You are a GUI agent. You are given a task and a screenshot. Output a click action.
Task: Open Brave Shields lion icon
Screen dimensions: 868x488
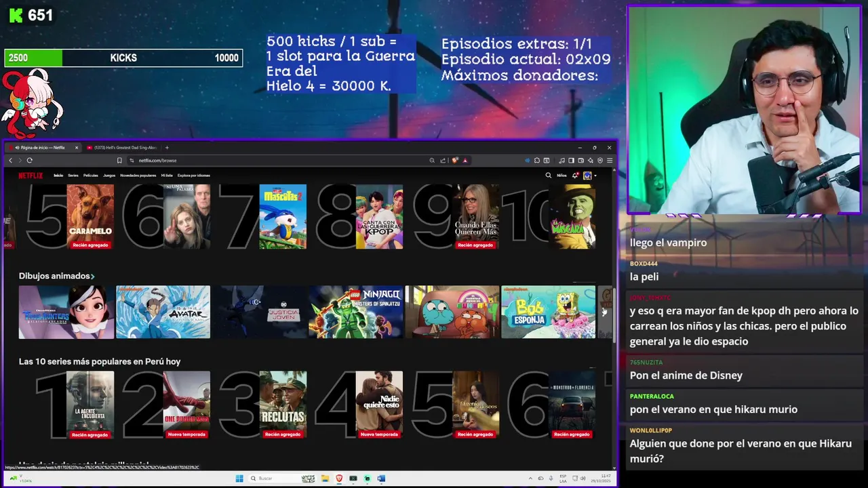coord(455,161)
